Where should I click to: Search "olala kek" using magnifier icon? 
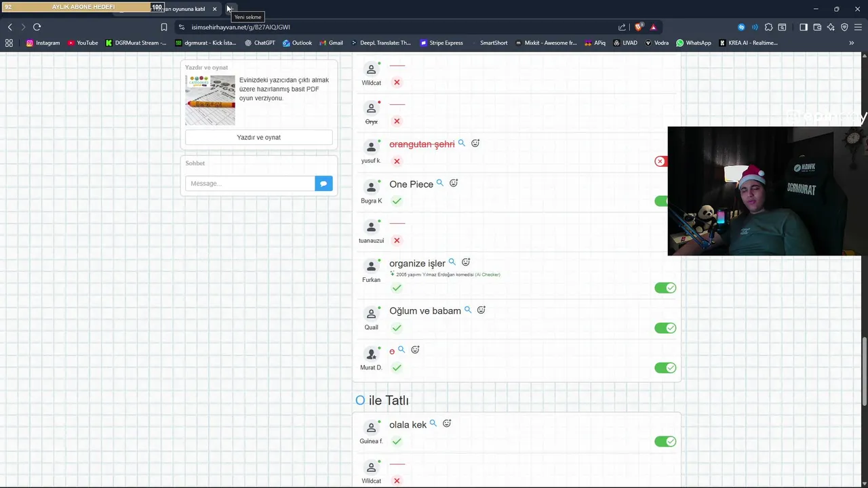[433, 424]
